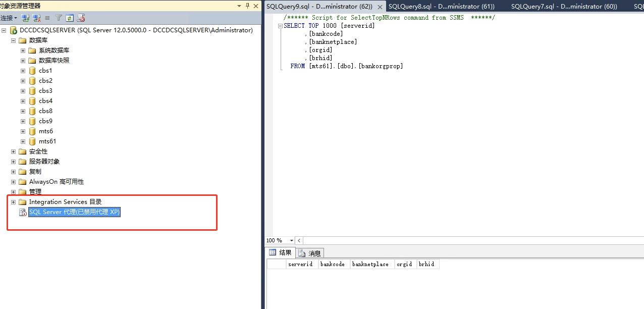This screenshot has height=309, width=644.
Task: Open the 连接 dropdown in Object Explorer
Action: [x=10, y=18]
